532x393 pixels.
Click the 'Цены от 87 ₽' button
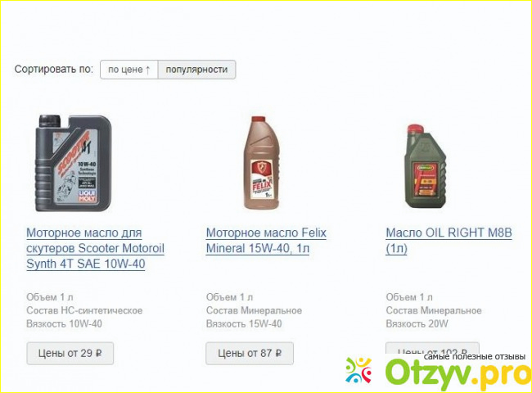[x=250, y=354]
